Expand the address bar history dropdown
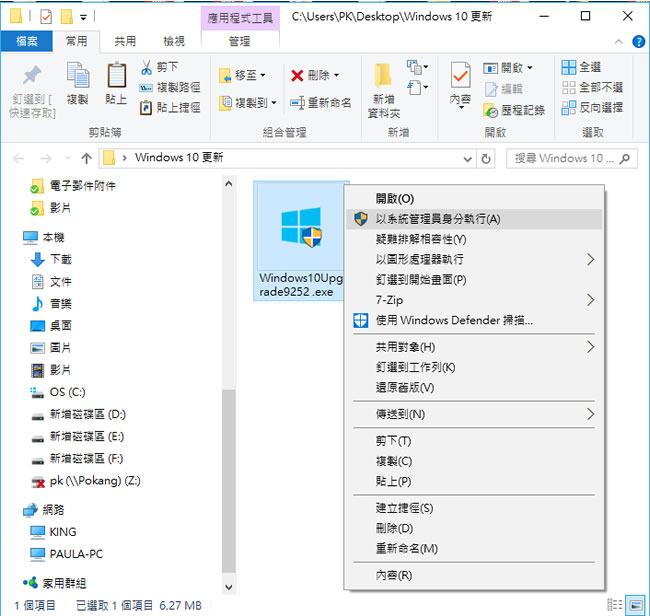The image size is (650, 616). tap(467, 159)
